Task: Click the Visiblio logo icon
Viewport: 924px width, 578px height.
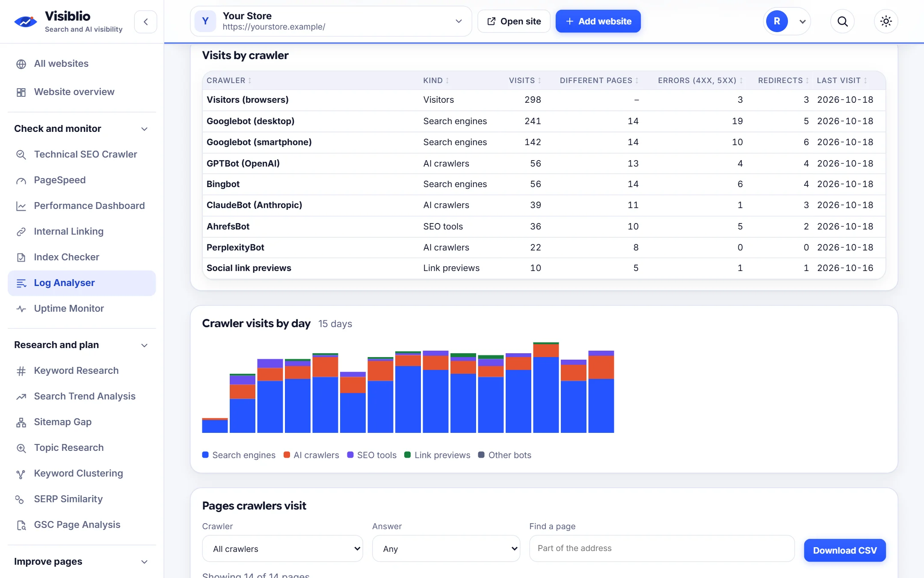Action: click(x=25, y=21)
